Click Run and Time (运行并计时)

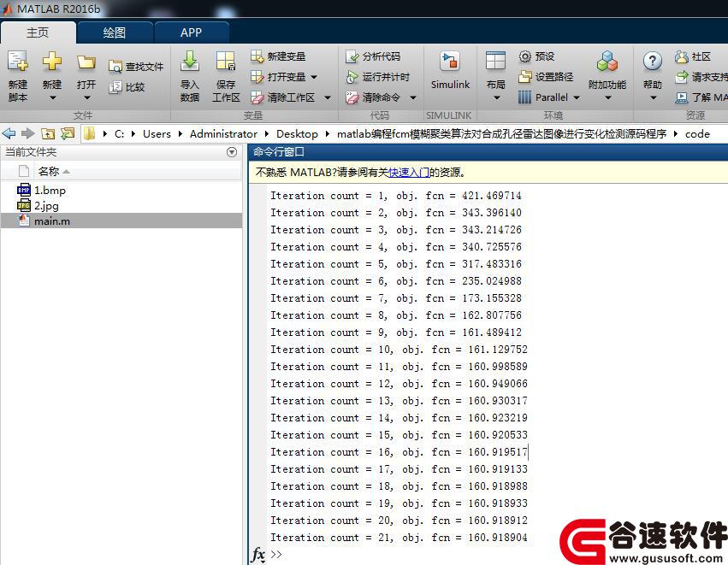pyautogui.click(x=377, y=77)
